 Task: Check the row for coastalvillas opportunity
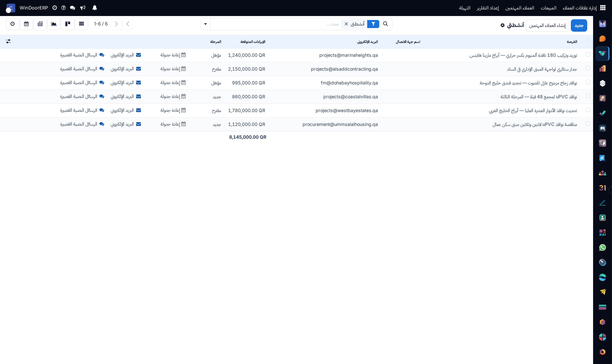tap(588, 96)
